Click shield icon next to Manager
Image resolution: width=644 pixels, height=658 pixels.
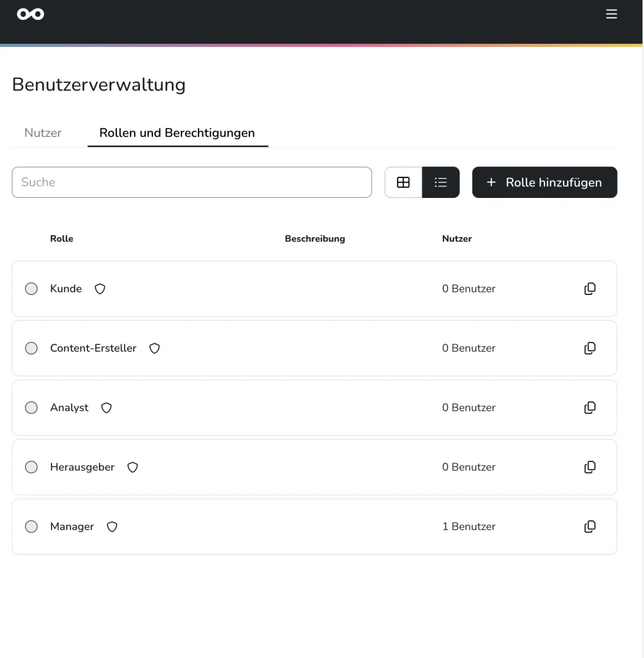(112, 527)
